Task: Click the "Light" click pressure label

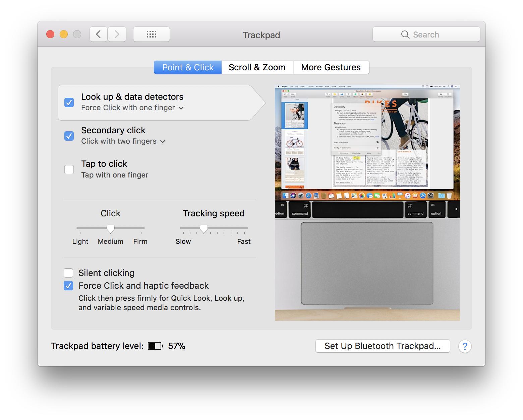Action: coord(80,241)
